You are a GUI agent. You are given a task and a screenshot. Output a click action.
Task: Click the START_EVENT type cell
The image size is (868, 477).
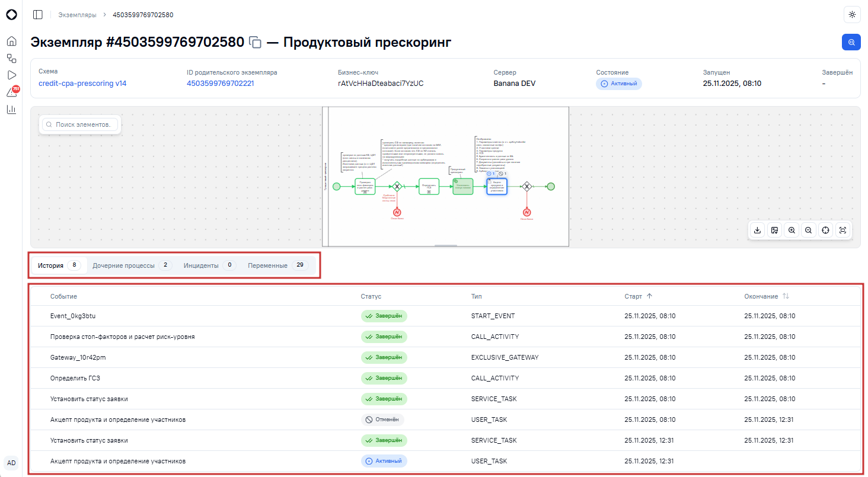point(493,316)
